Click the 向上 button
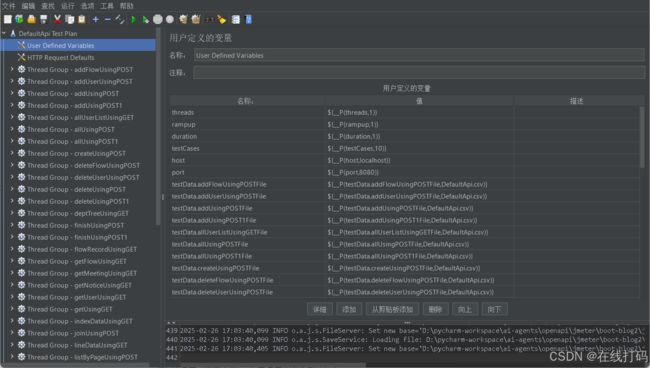The height and width of the screenshot is (368, 650). tap(464, 309)
